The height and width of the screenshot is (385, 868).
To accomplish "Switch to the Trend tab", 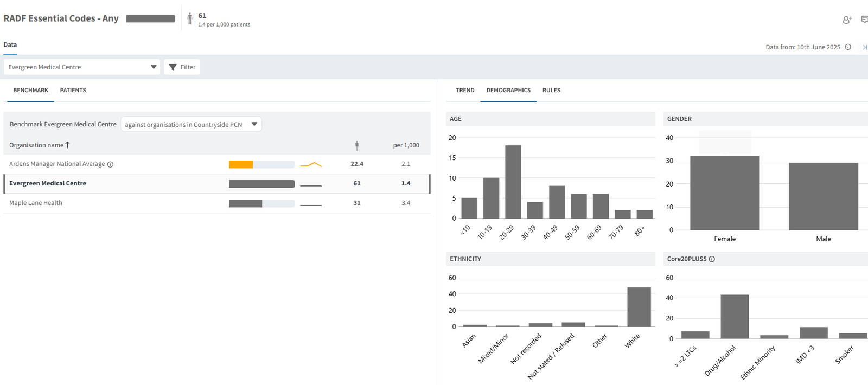I will point(464,91).
